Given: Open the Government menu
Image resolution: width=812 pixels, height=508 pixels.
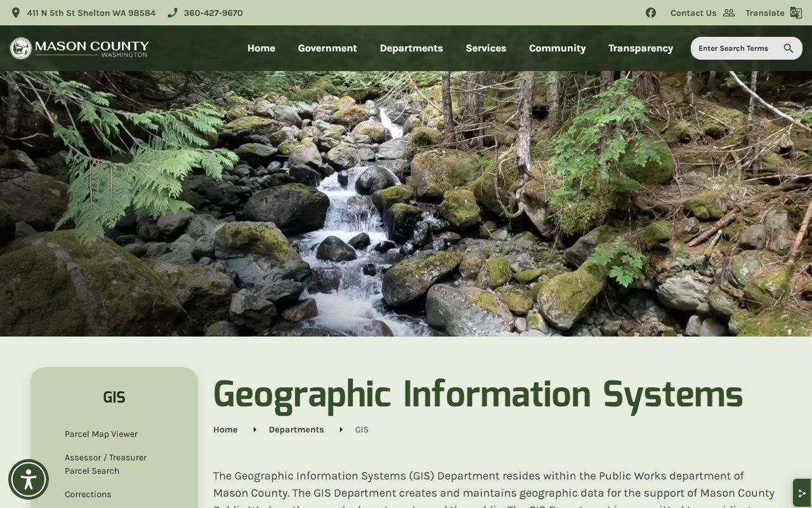Looking at the screenshot, I should [x=327, y=48].
